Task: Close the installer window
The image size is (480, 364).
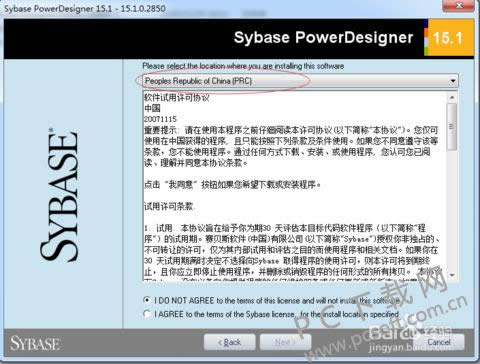Action: tap(458, 6)
